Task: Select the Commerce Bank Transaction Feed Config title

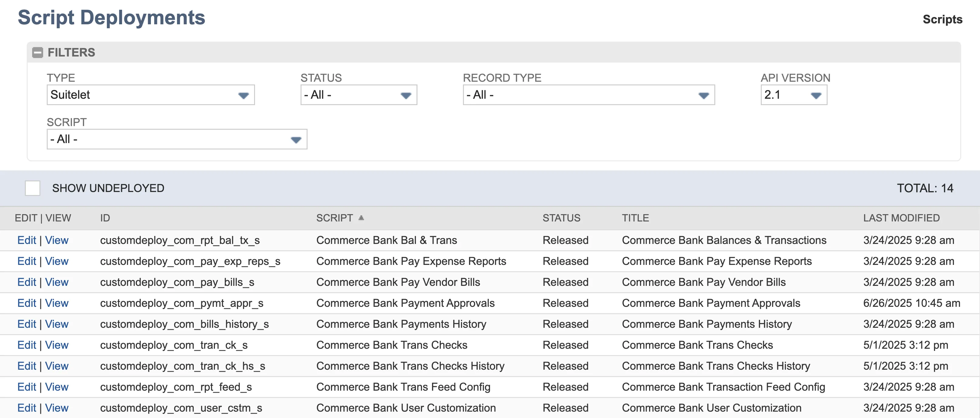Action: pyautogui.click(x=723, y=387)
